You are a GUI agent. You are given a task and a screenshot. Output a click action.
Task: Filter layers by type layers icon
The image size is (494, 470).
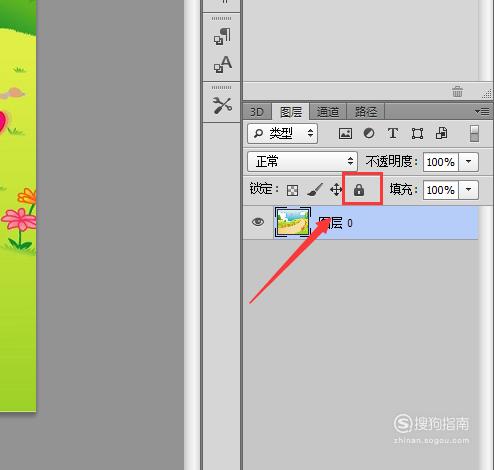(x=393, y=134)
